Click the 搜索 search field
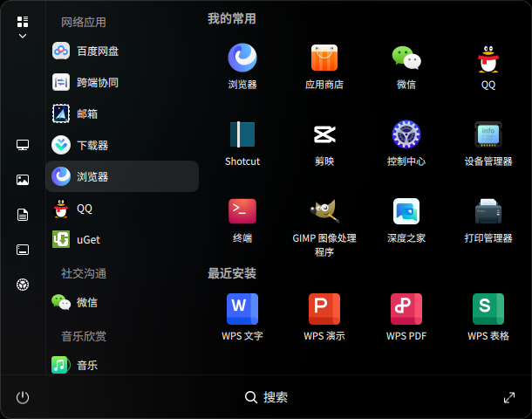532x419 pixels. 266,397
